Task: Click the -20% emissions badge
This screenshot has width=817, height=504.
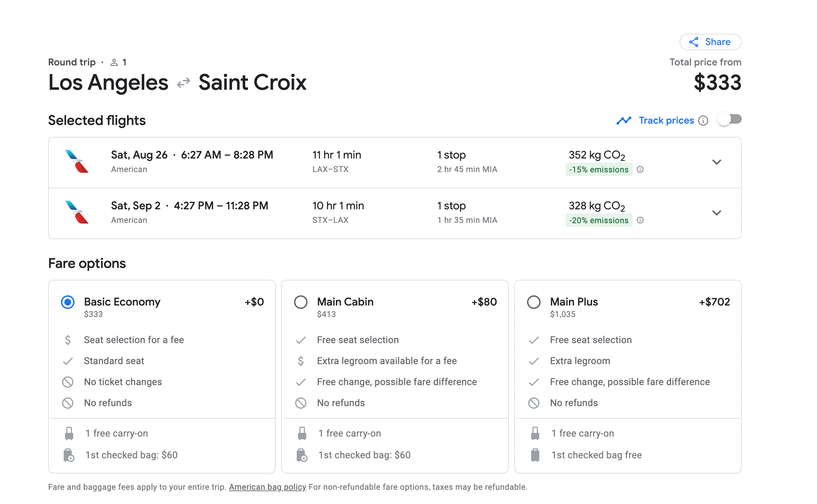Action: pos(599,220)
